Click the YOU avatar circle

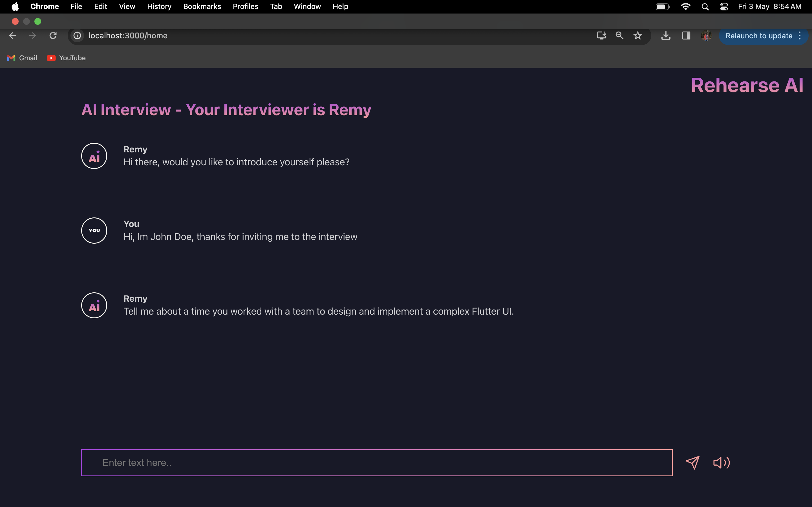coord(94,231)
